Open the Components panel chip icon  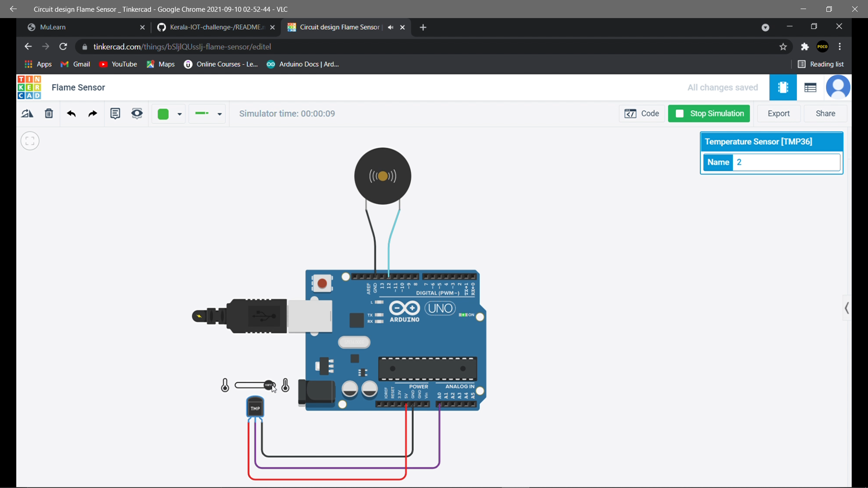point(783,87)
